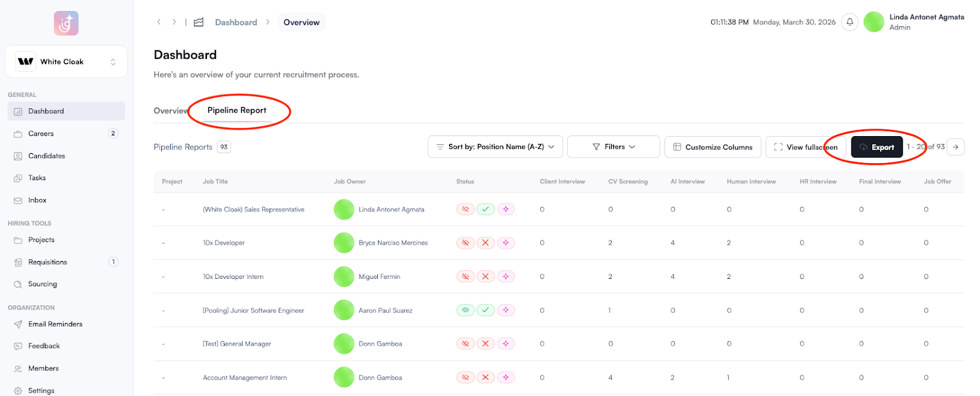Click View fullscreen button

click(805, 147)
